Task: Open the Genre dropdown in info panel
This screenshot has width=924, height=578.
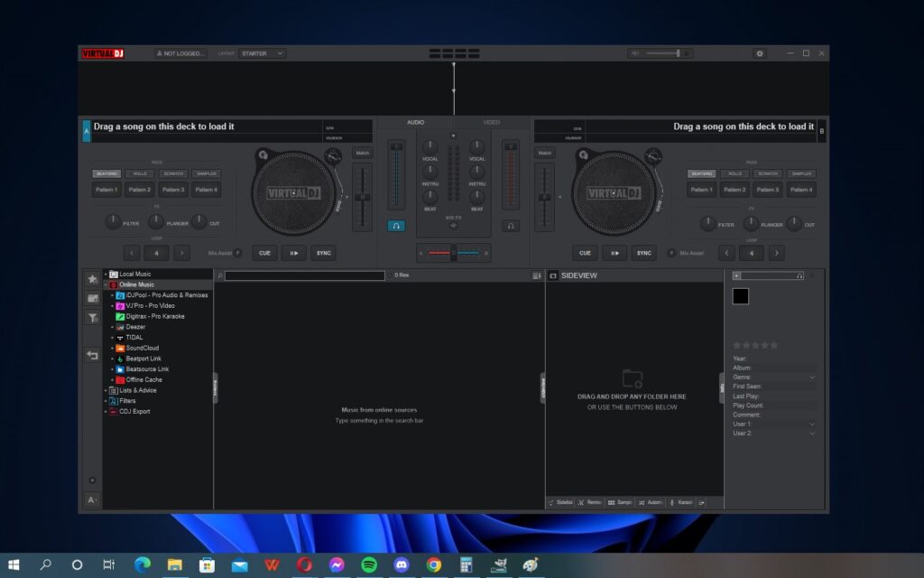Action: (811, 377)
